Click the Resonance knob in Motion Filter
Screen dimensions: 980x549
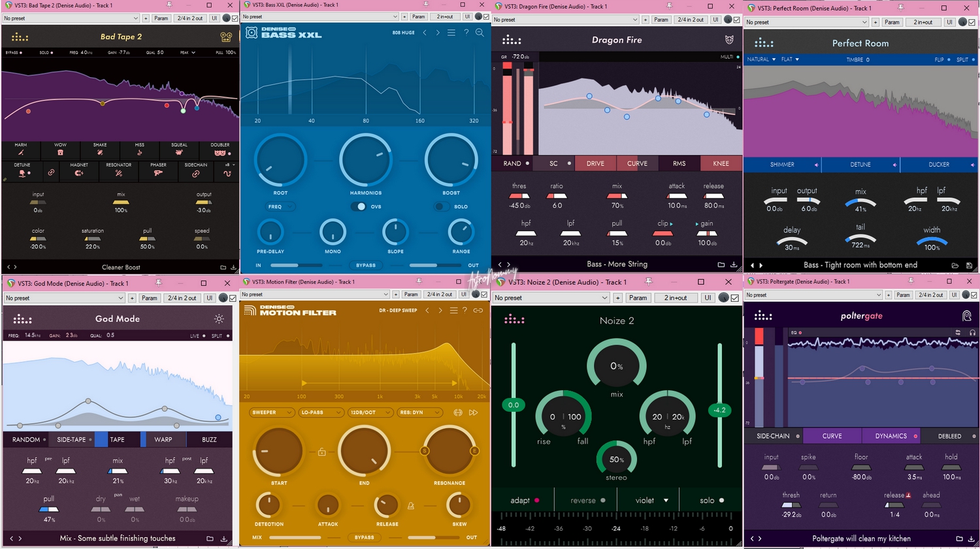click(449, 452)
